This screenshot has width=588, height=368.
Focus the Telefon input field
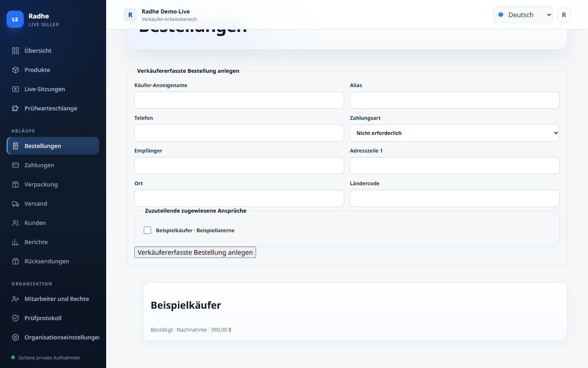(x=239, y=133)
